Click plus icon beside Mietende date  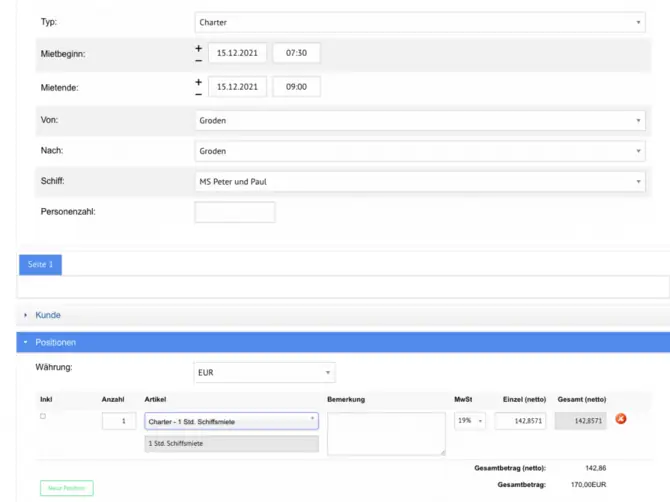pos(198,82)
